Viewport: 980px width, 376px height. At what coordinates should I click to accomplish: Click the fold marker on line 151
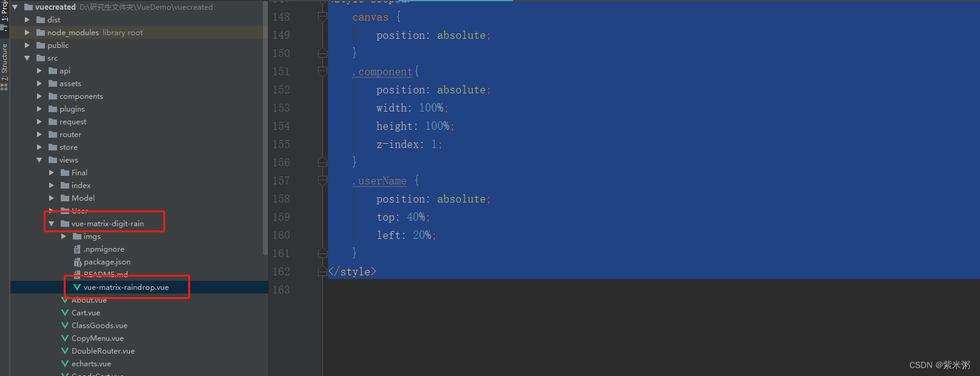click(x=322, y=72)
